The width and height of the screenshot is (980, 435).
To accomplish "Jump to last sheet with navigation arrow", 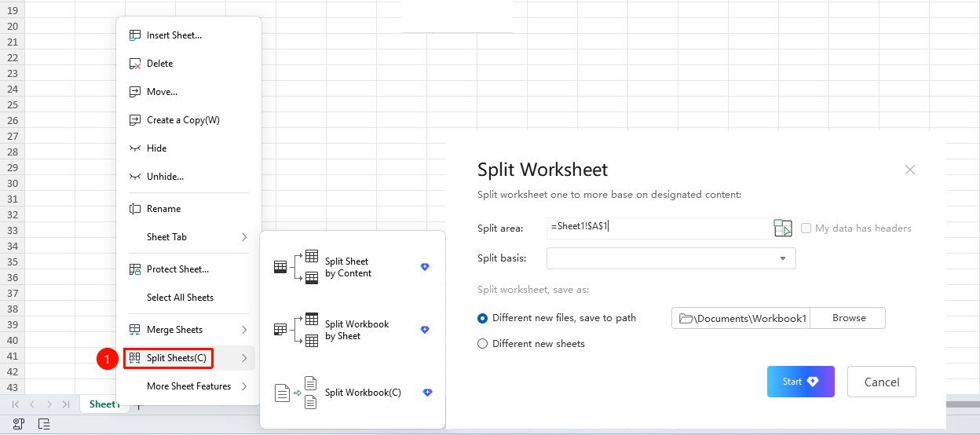I will coord(66,404).
